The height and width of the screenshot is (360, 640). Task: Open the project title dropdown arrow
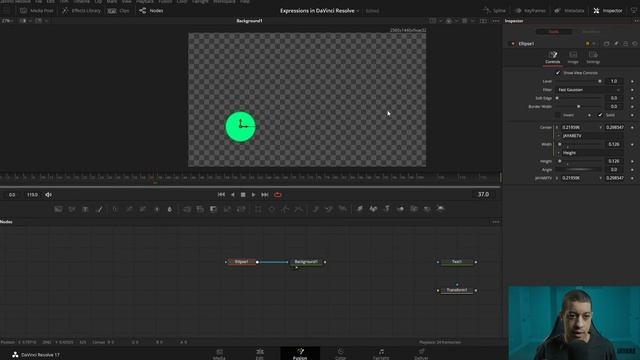pos(358,11)
